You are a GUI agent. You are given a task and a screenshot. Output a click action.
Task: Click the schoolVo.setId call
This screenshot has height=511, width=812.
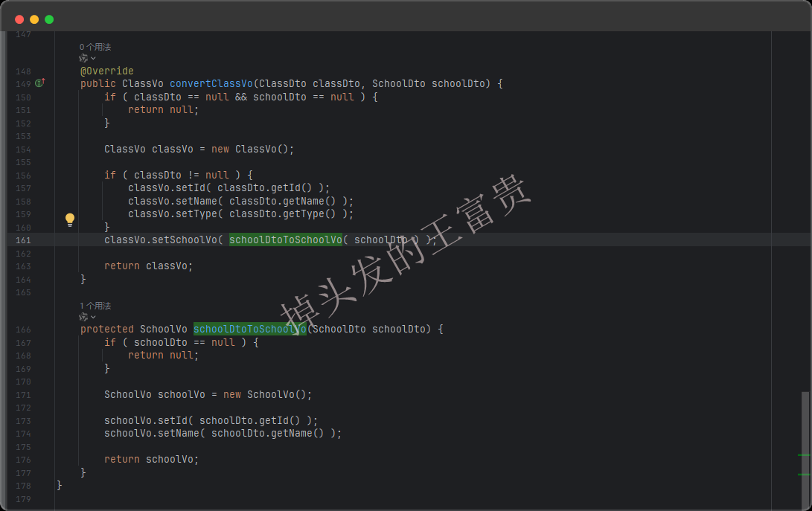(211, 421)
